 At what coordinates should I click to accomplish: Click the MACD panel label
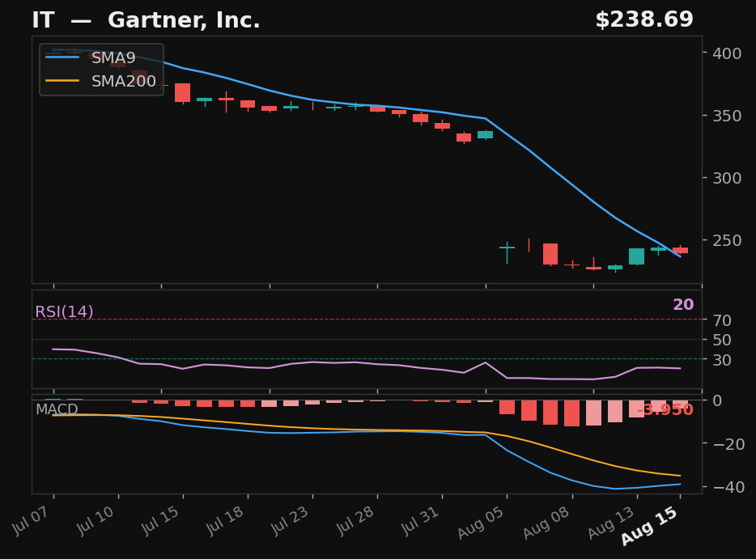pos(57,409)
